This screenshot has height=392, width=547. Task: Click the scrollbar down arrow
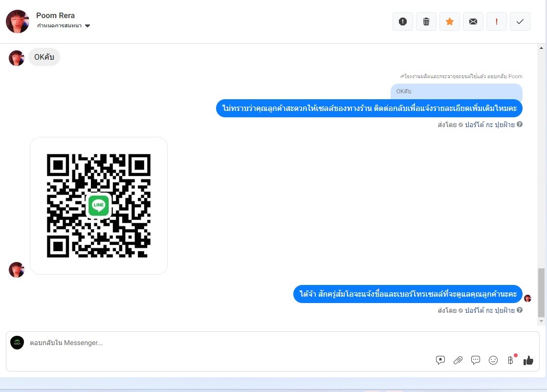541,321
